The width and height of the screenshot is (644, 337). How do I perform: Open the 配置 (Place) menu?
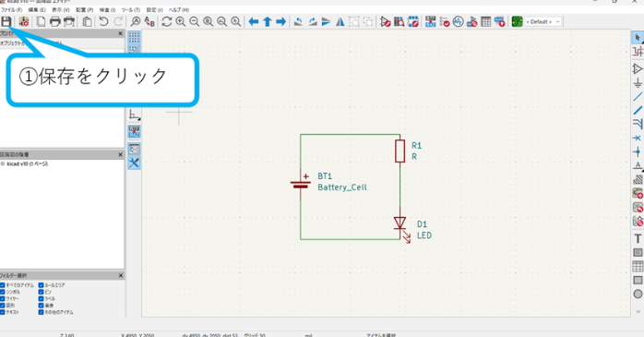pos(85,9)
